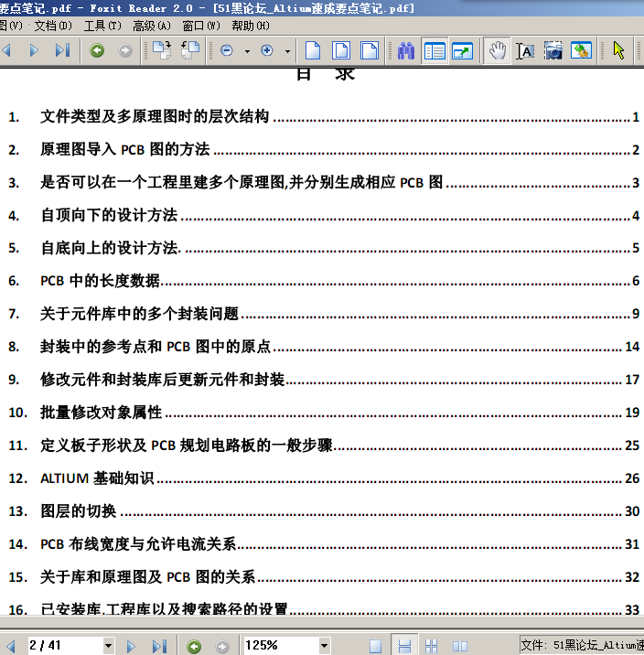This screenshot has width=644, height=655.
Task: Click the Snapshot camera tool
Action: click(553, 51)
